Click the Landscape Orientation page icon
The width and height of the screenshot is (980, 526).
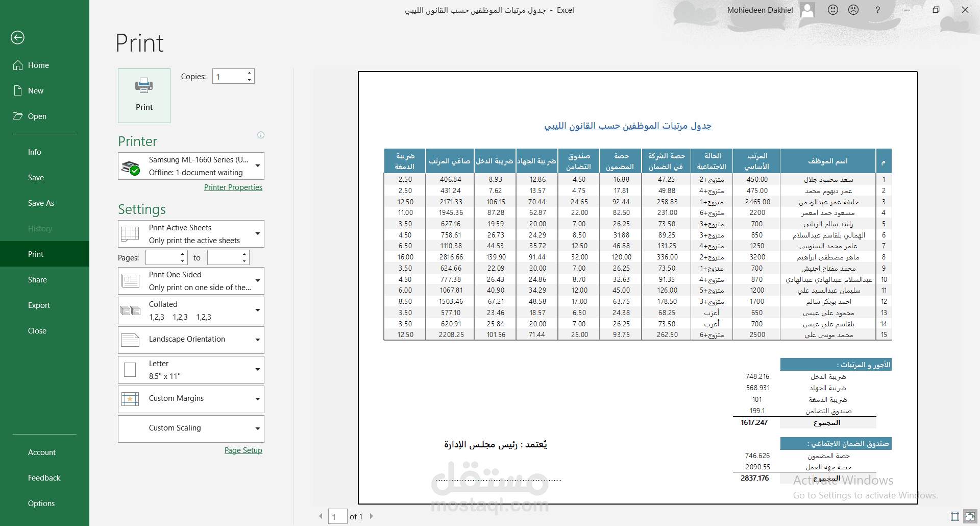(x=130, y=340)
